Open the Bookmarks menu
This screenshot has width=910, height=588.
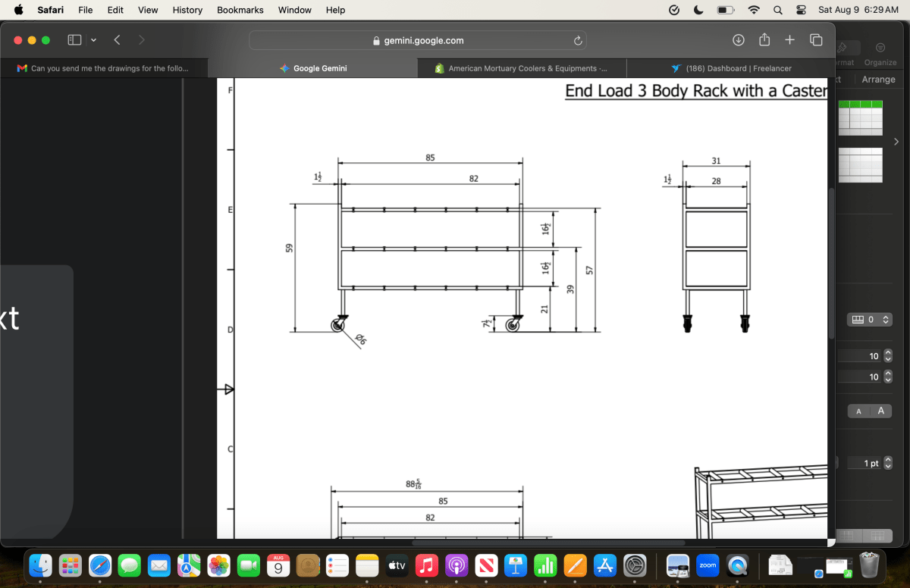click(240, 10)
